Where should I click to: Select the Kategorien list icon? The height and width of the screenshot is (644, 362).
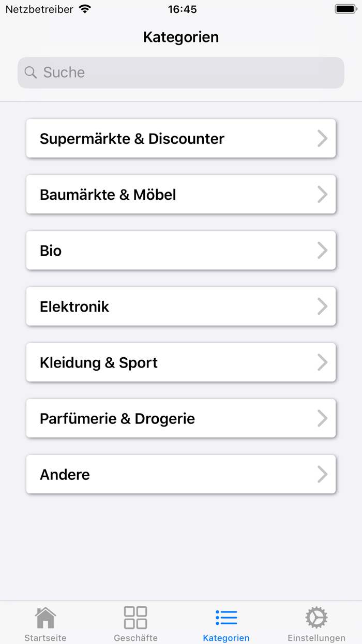(226, 617)
